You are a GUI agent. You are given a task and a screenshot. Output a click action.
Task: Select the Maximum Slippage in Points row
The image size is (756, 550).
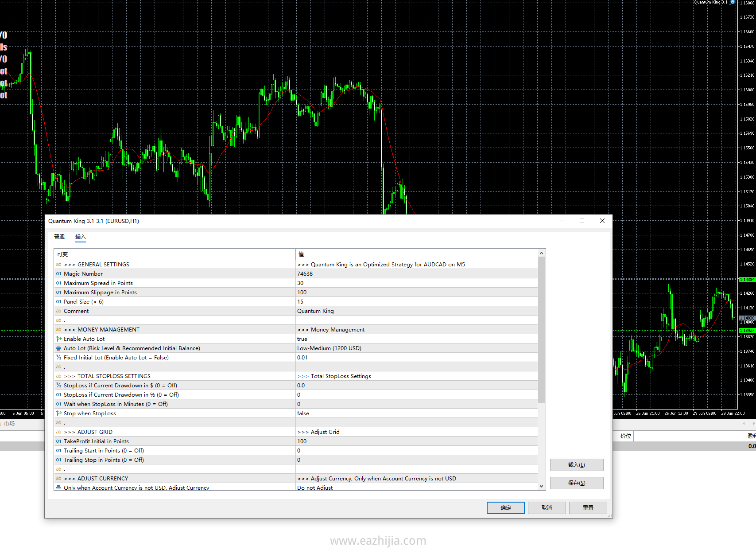point(296,293)
